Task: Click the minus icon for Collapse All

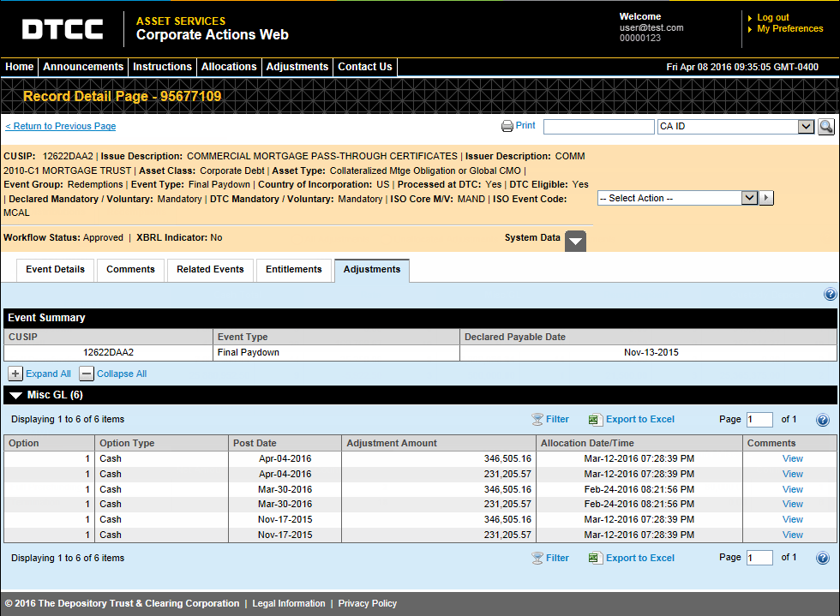Action: [x=87, y=374]
